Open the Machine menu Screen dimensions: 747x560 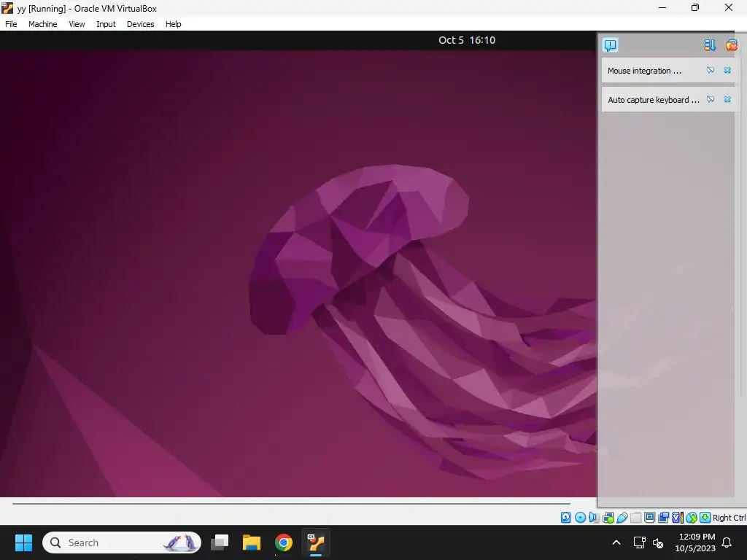coord(42,24)
